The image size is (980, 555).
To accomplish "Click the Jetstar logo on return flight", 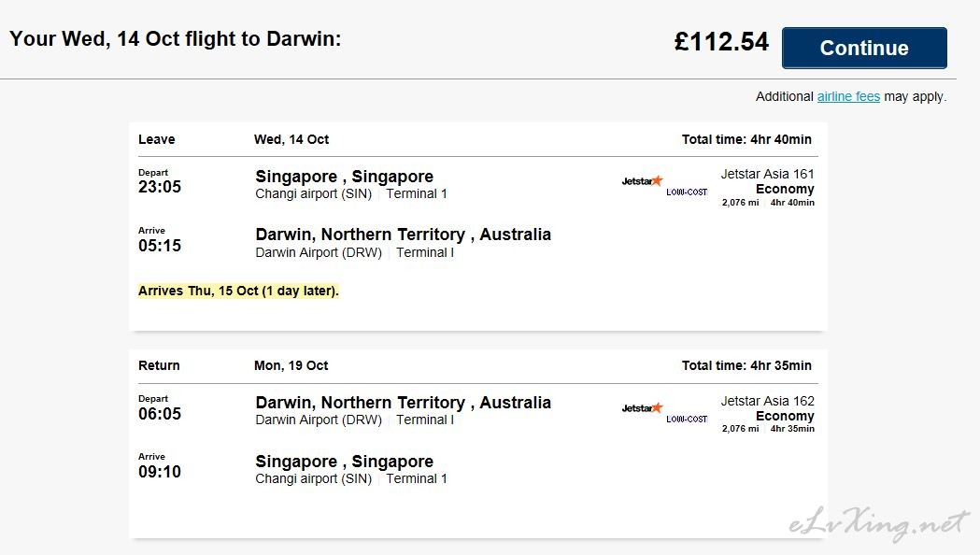I will (642, 408).
